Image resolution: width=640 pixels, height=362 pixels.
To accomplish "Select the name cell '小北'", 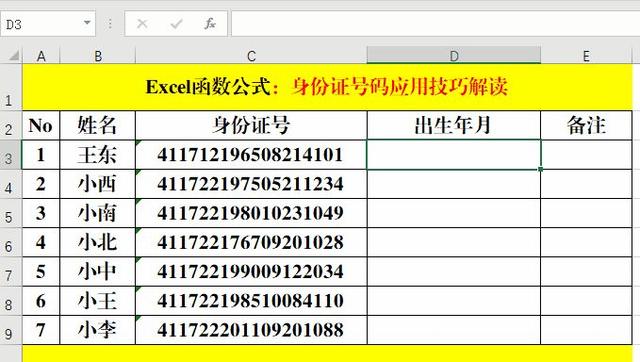I will [98, 243].
